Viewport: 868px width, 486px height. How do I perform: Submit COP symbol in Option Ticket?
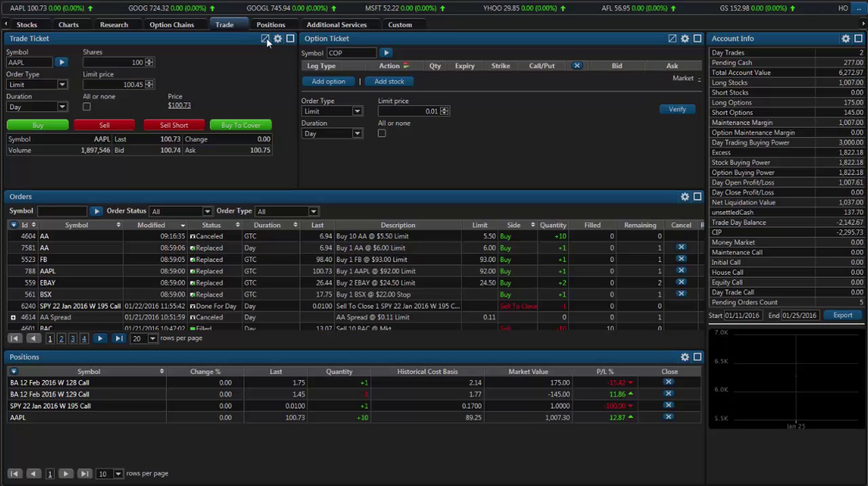(x=386, y=53)
